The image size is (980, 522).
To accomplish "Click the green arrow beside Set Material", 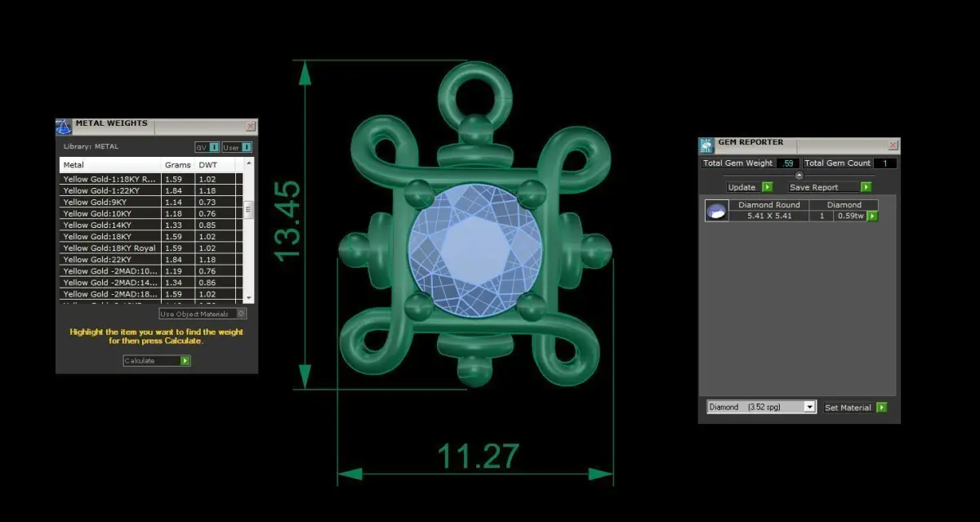I will coord(881,407).
